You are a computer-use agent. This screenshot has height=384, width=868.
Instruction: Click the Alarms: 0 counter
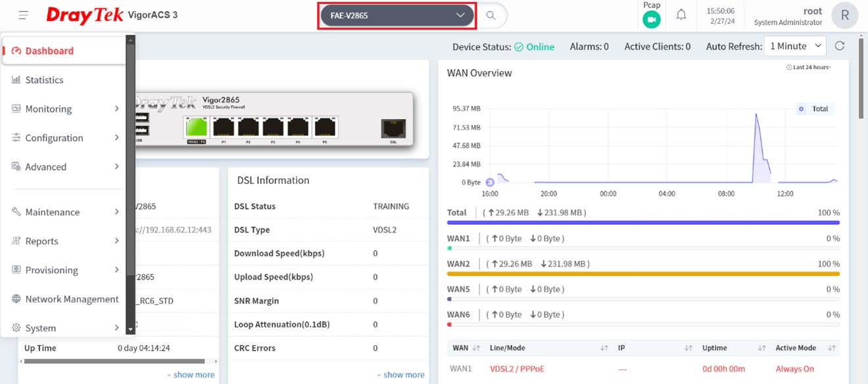(589, 47)
